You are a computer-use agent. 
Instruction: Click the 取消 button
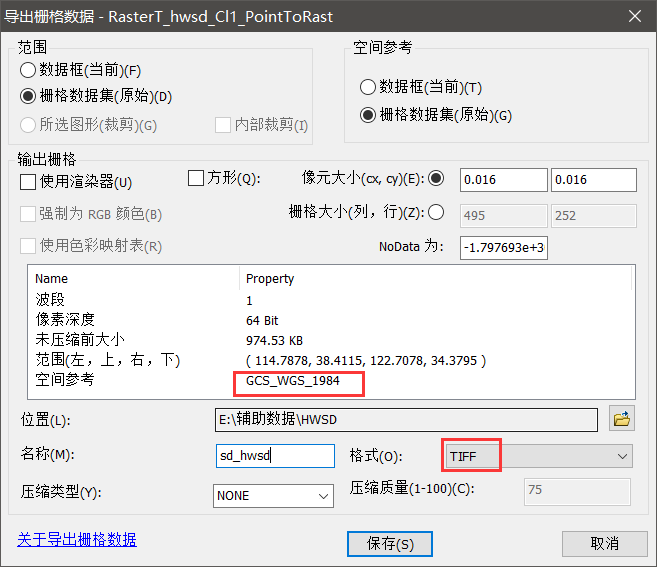(x=605, y=544)
